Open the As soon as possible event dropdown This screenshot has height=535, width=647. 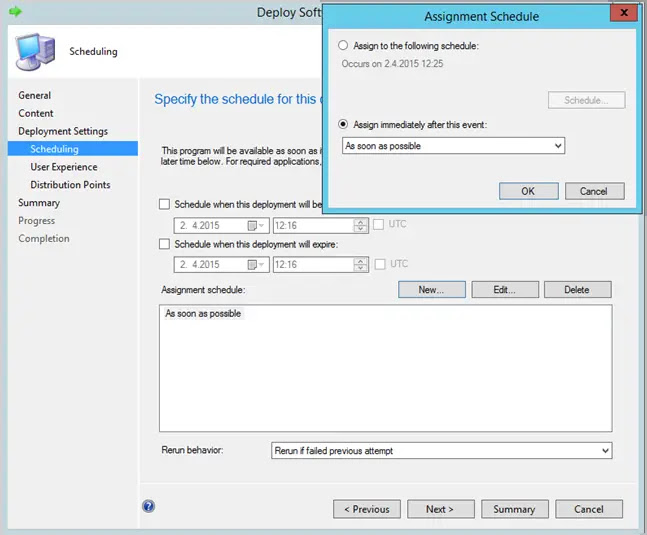click(453, 146)
